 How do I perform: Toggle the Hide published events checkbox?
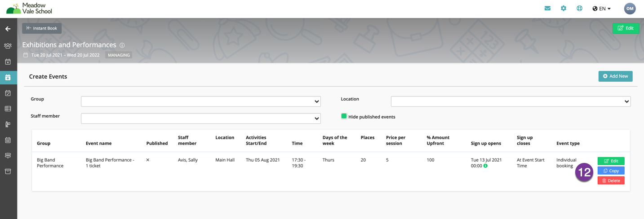pos(344,116)
